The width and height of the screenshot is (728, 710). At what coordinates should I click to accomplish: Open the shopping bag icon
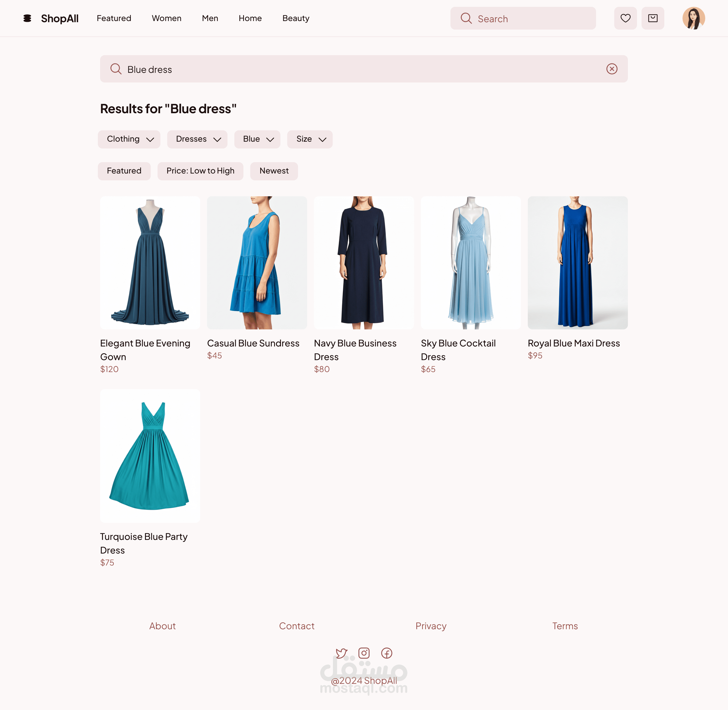pos(653,18)
